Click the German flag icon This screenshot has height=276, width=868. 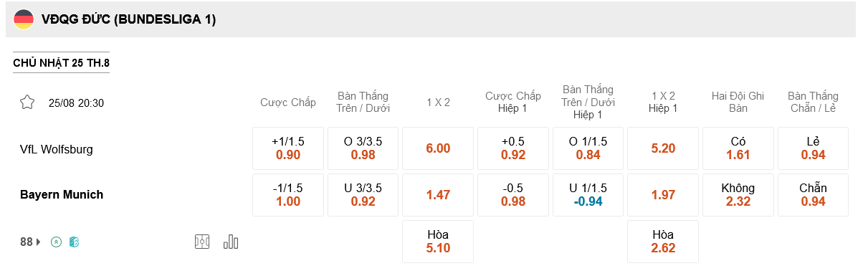click(24, 19)
